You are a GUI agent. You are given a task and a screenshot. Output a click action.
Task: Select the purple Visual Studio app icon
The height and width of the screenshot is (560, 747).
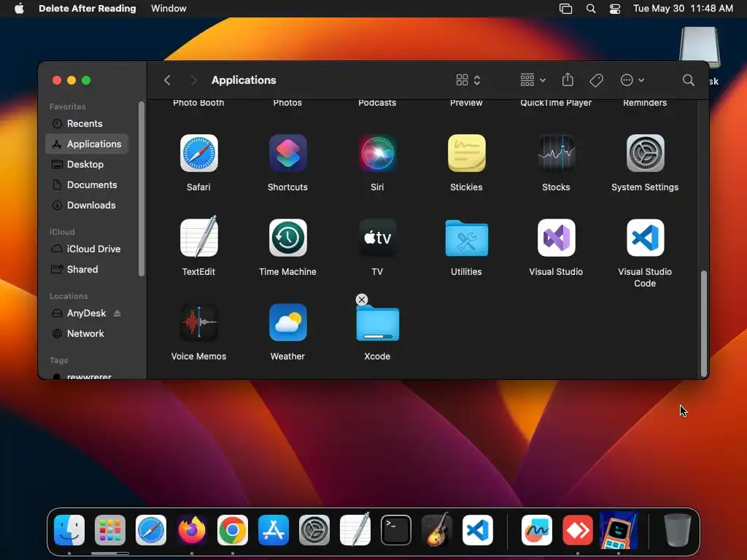[x=556, y=238]
